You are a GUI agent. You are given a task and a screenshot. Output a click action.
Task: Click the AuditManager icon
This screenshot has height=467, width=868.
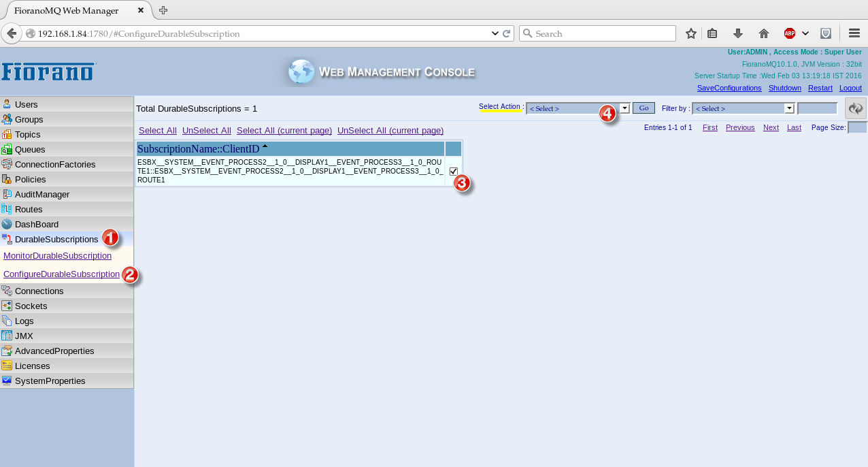click(x=7, y=194)
